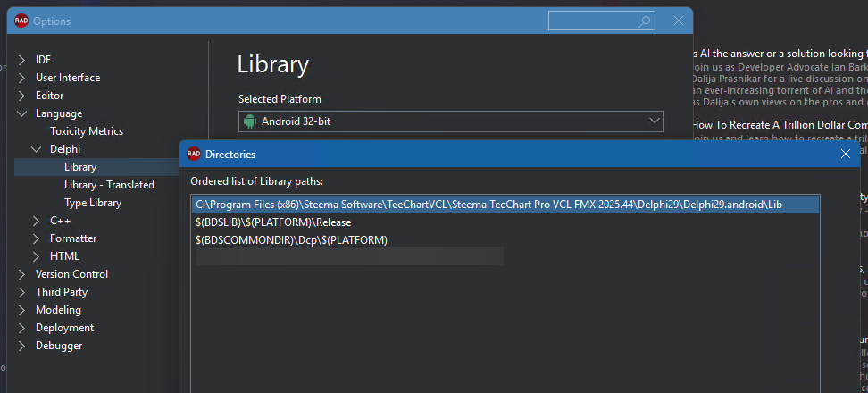Expand the Version Control node

click(21, 274)
